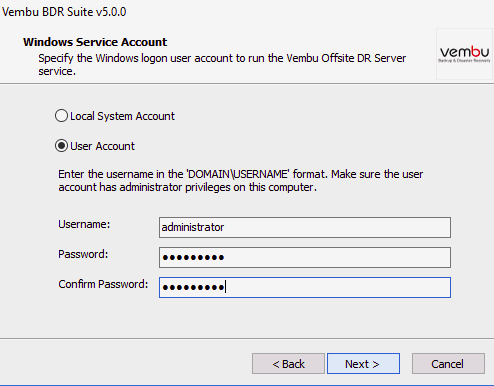This screenshot has height=386, width=494.
Task: Click the 'Local System Account' label text
Action: tap(122, 116)
